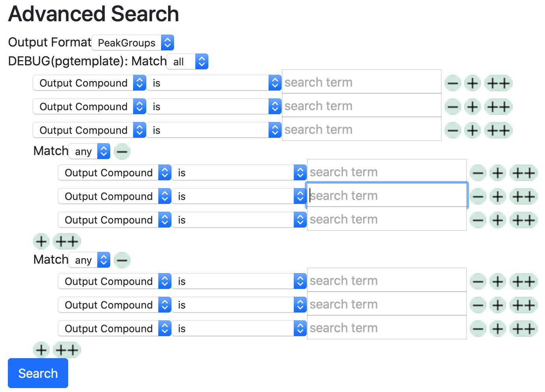
Task: Remove the second Match any group with its minus icon
Action: click(x=122, y=260)
